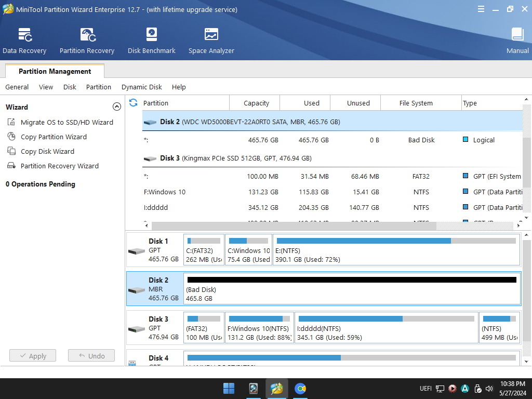Viewport: 532px width, 399px height.
Task: Open the Data Recovery tool
Action: click(x=24, y=41)
